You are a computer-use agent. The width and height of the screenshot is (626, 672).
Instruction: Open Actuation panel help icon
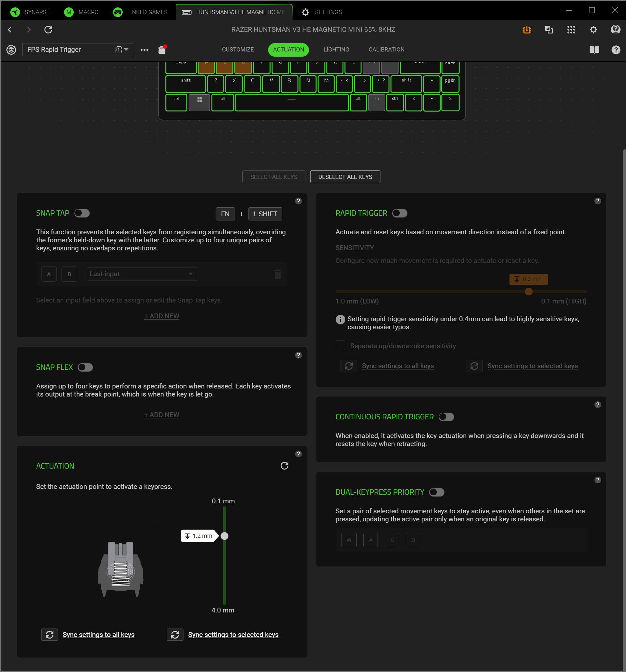[x=298, y=454]
